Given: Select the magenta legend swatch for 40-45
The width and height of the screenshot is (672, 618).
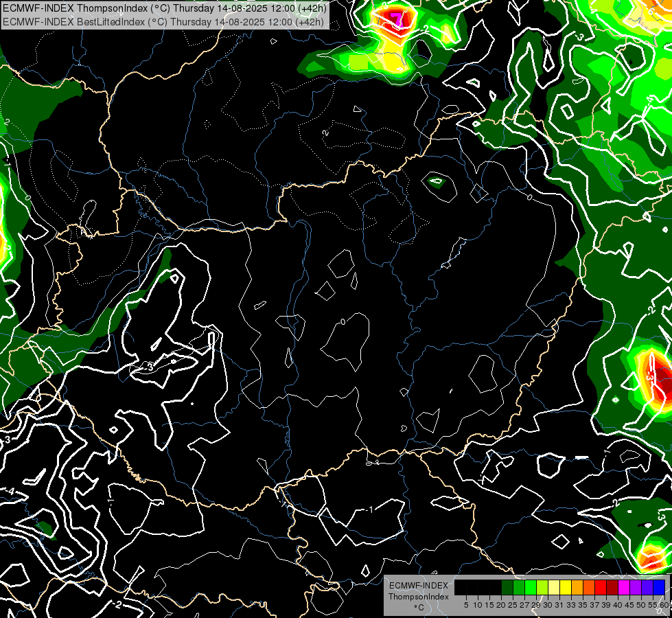Looking at the screenshot, I should 624,587.
